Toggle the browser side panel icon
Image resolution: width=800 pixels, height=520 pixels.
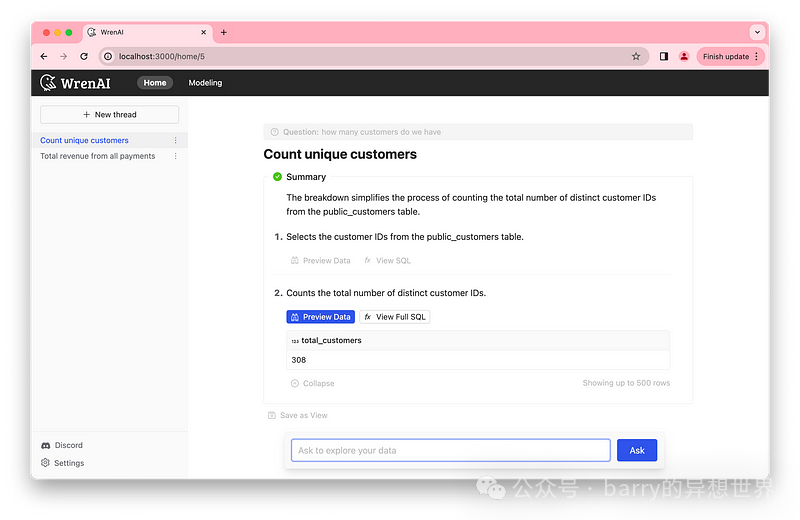click(664, 57)
